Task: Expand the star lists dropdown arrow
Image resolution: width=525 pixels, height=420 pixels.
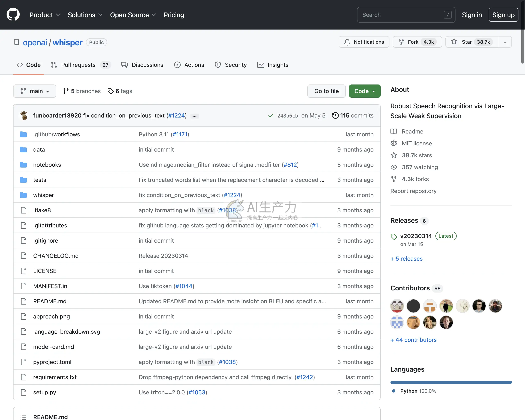Action: [x=505, y=42]
